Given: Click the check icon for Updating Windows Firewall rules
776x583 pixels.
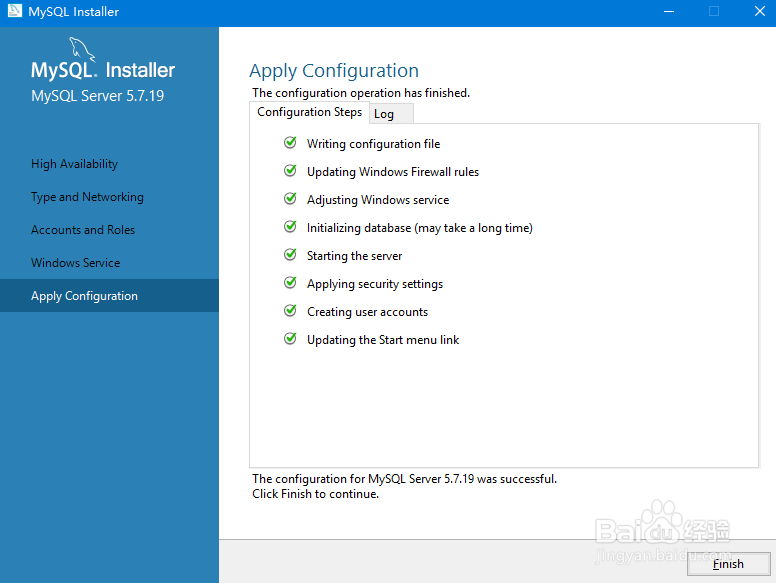Looking at the screenshot, I should 291,171.
